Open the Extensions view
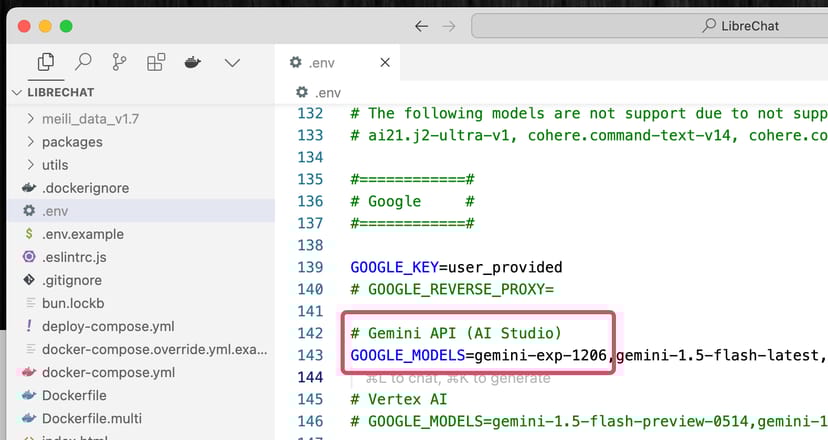This screenshot has width=828, height=440. point(156,62)
